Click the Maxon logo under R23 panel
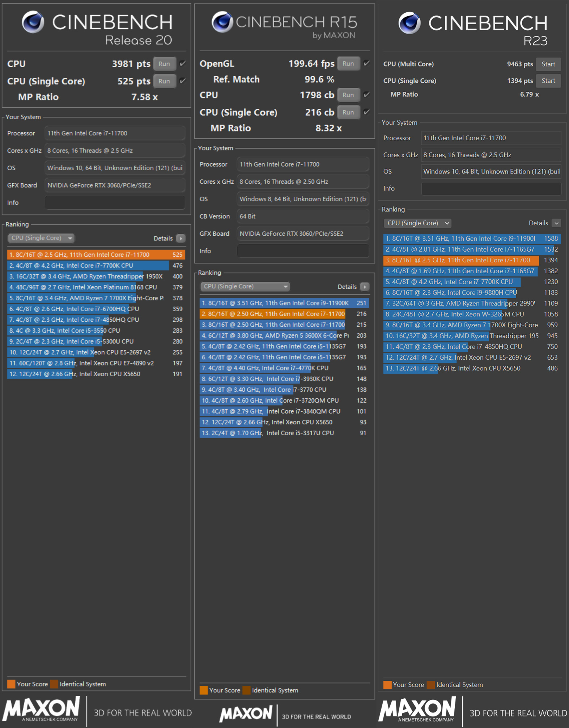Viewport: 569px width, 728px height. click(x=417, y=710)
